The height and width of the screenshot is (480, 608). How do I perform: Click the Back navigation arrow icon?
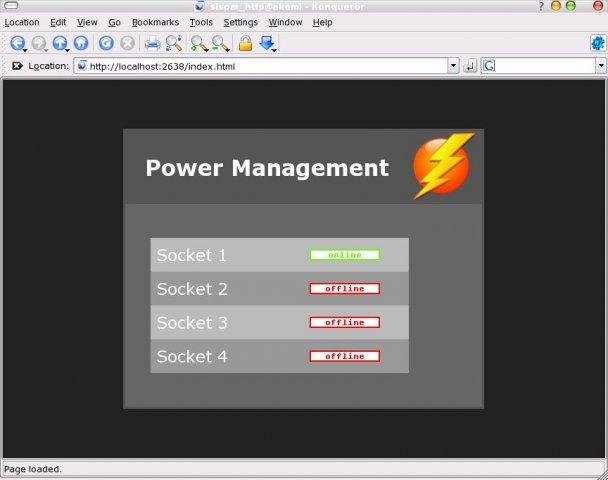tap(17, 43)
